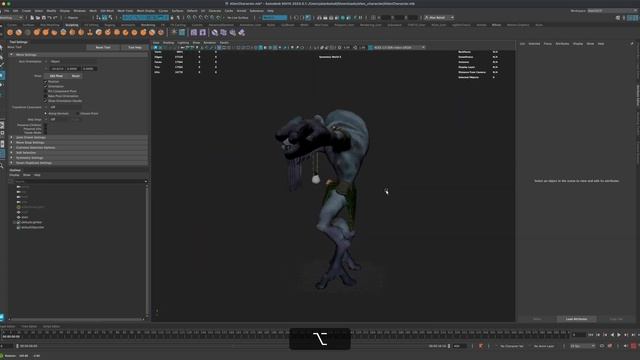Select the Smear sculpting tool

[134, 32]
